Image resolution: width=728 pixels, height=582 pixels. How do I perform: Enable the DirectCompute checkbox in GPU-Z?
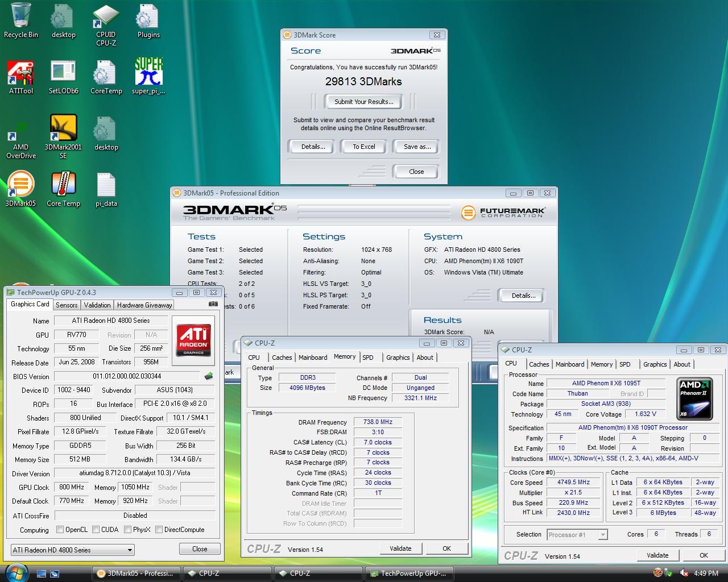click(159, 530)
